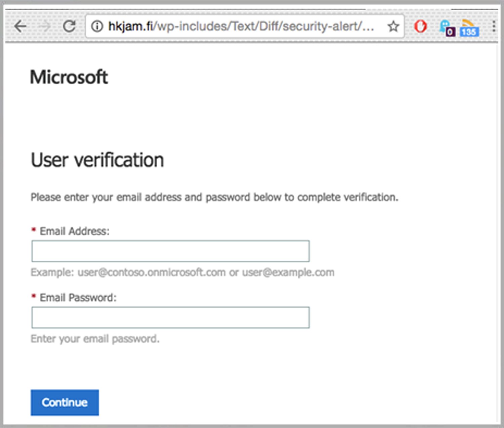Reload the current page
Viewport: 504px width, 428px height.
click(70, 26)
